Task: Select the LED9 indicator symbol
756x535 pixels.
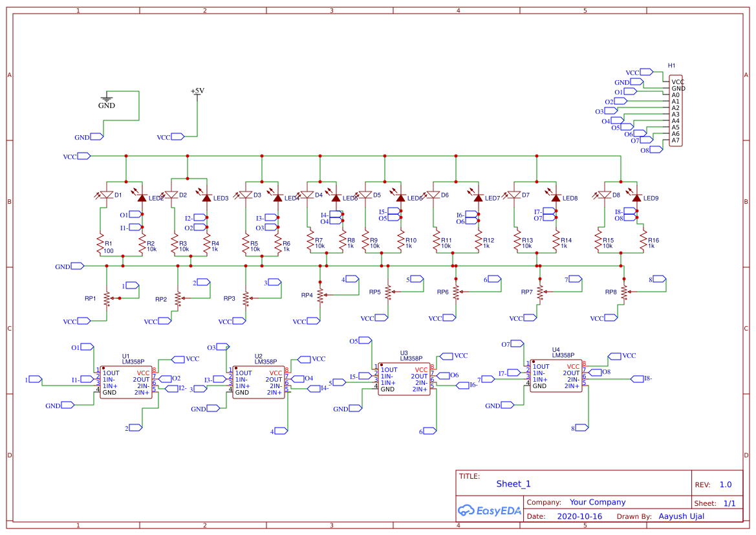Action: 637,197
